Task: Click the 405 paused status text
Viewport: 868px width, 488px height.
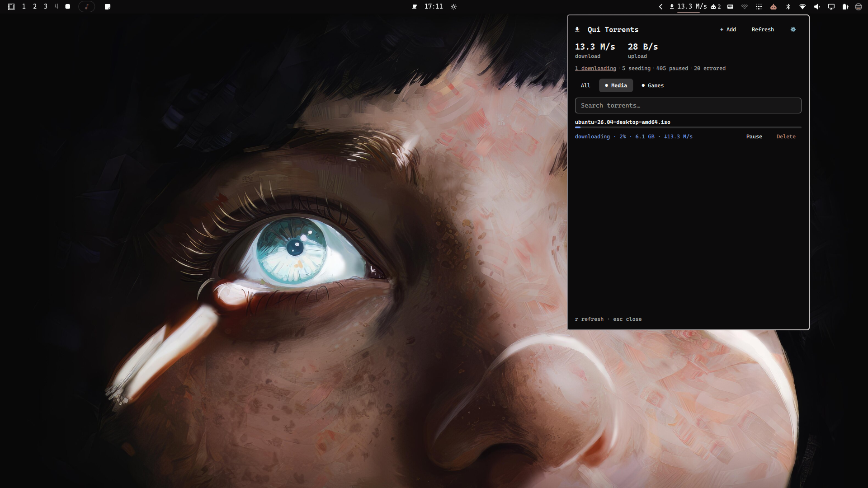Action: (x=672, y=68)
